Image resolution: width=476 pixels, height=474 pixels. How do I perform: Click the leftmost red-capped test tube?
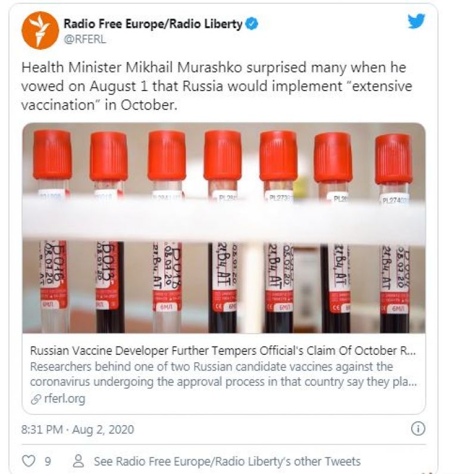click(52, 231)
